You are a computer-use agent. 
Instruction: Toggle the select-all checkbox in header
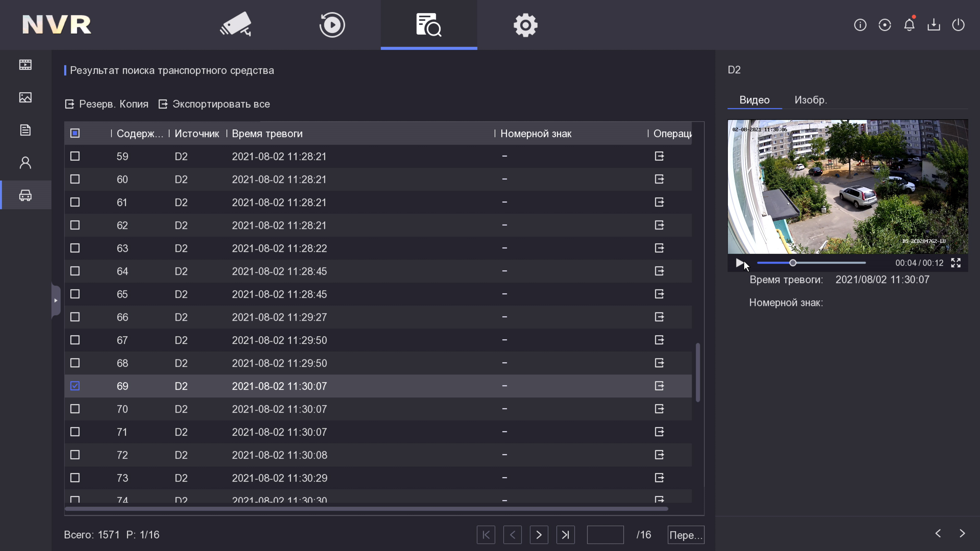pyautogui.click(x=75, y=133)
